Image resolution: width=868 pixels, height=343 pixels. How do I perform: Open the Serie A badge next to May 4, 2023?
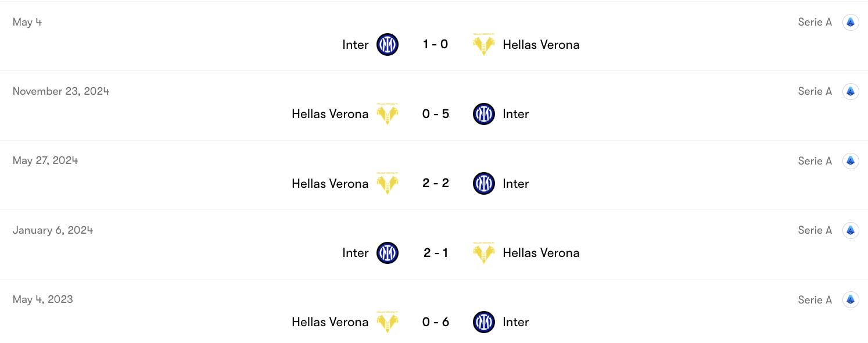(851, 299)
